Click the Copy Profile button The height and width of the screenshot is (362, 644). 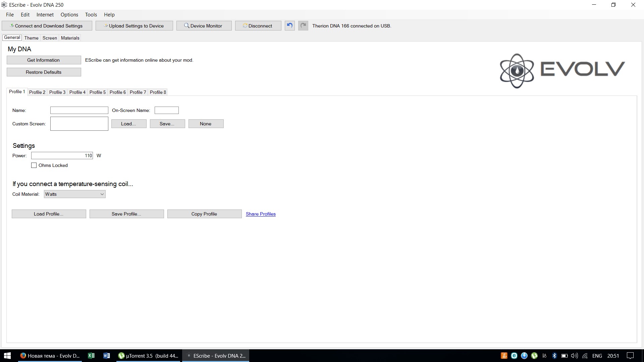(x=204, y=214)
